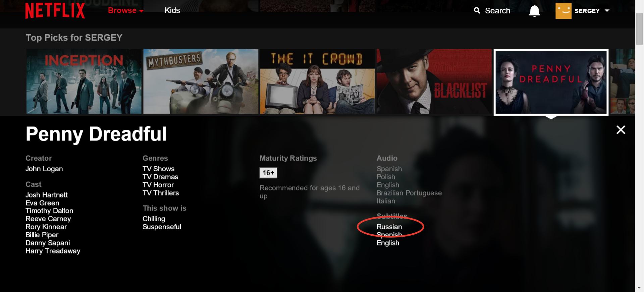The image size is (644, 292).
Task: Click the scrollbar down arrow
Action: [639, 288]
